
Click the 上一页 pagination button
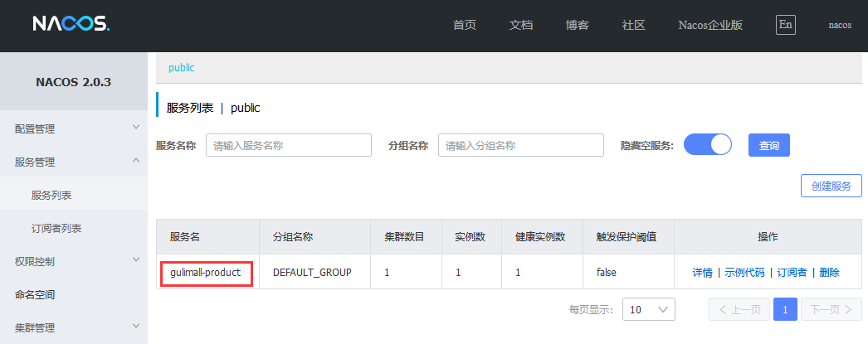[739, 309]
